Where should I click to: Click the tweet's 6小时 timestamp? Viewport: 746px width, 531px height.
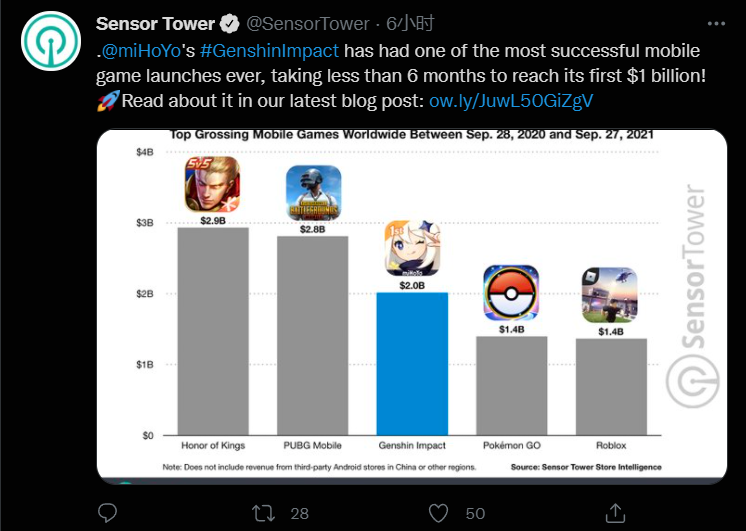[410, 23]
